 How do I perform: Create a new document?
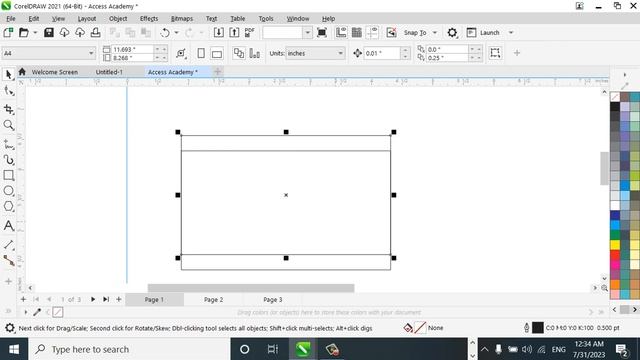tap(8, 33)
